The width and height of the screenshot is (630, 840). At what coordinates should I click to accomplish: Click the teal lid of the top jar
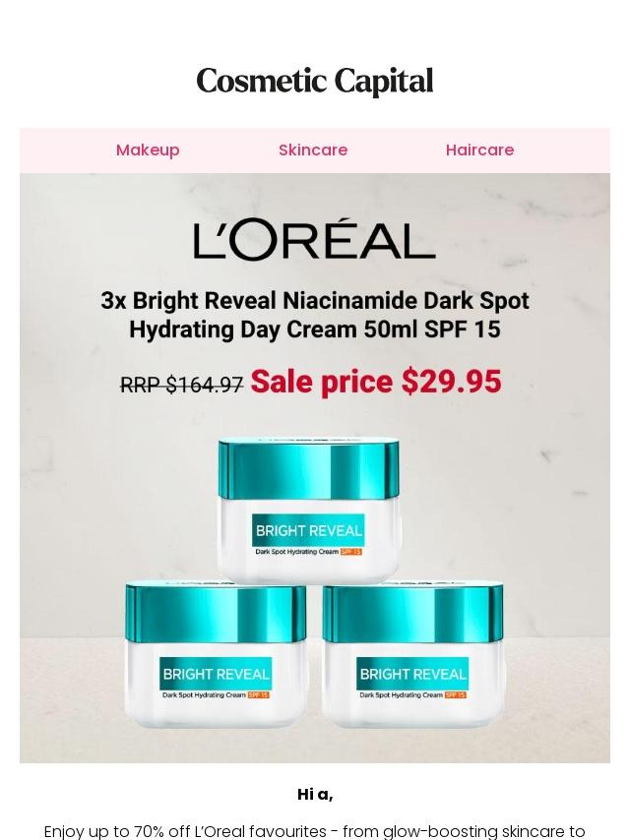tap(309, 469)
